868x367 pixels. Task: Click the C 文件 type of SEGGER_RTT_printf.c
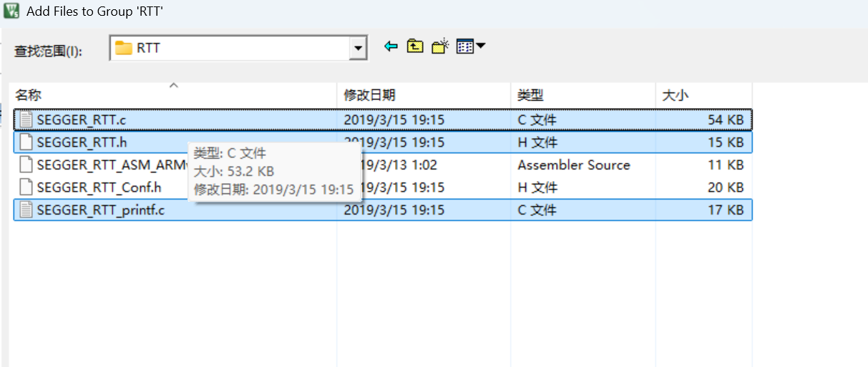537,210
